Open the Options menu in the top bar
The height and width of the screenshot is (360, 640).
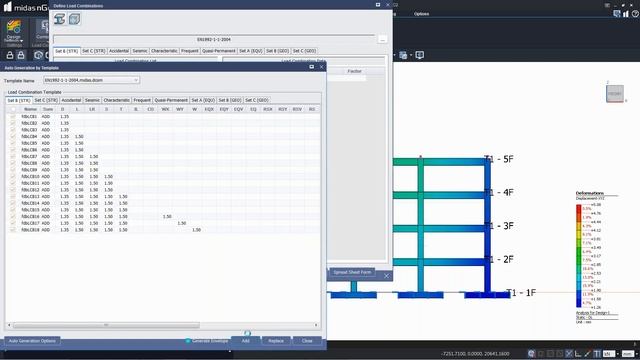[x=421, y=14]
